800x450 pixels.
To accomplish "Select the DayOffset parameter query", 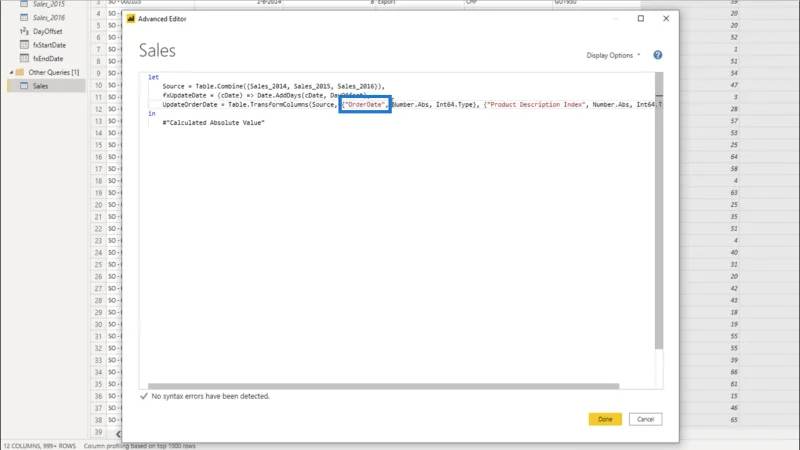I will pos(46,31).
